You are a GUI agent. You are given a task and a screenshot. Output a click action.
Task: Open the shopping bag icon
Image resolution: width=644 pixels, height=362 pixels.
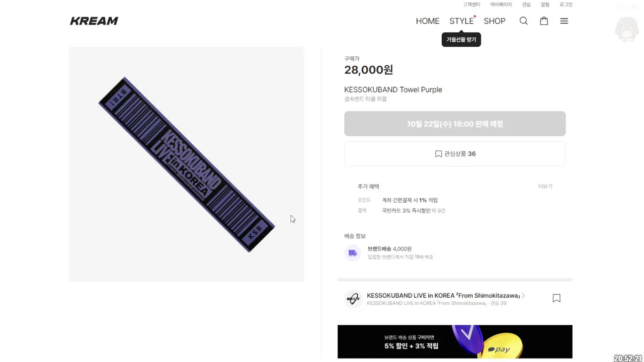tap(544, 21)
